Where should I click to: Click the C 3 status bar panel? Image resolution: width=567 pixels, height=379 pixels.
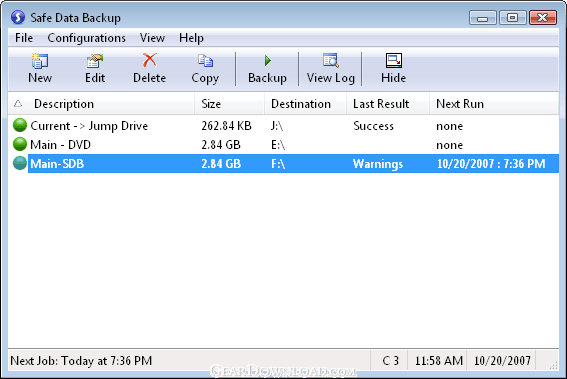[x=390, y=361]
